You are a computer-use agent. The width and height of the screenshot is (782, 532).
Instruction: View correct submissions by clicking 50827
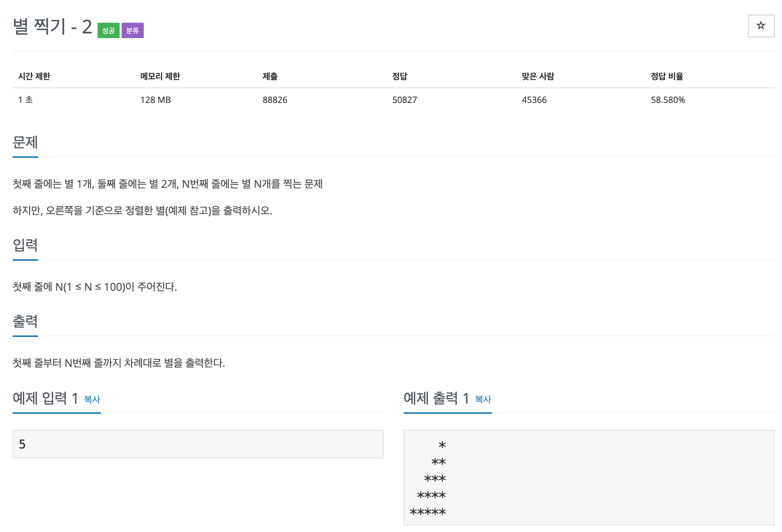point(404,100)
